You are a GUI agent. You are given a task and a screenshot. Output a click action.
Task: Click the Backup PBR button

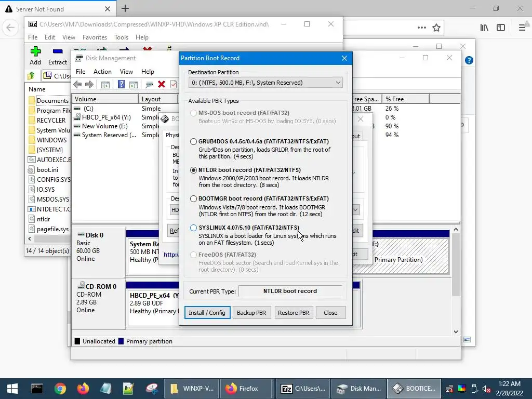[251, 312]
